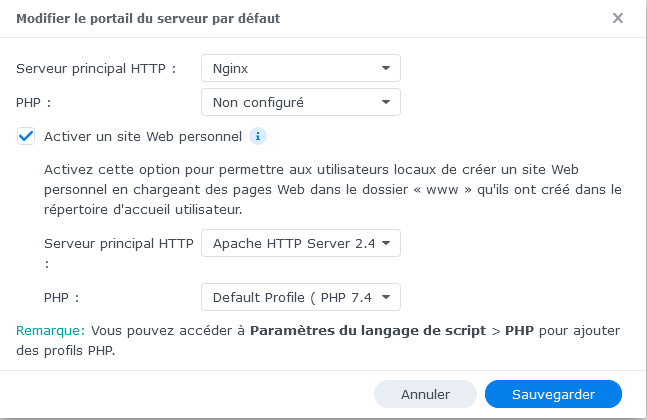Click the top 'Serveur principal HTTP :' label

(x=96, y=68)
